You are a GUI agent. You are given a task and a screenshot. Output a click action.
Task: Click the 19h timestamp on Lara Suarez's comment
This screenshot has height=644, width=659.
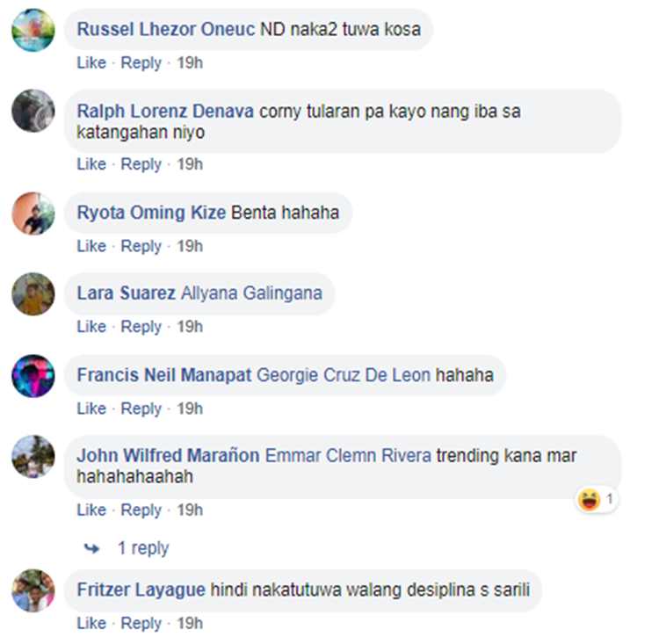(x=190, y=327)
